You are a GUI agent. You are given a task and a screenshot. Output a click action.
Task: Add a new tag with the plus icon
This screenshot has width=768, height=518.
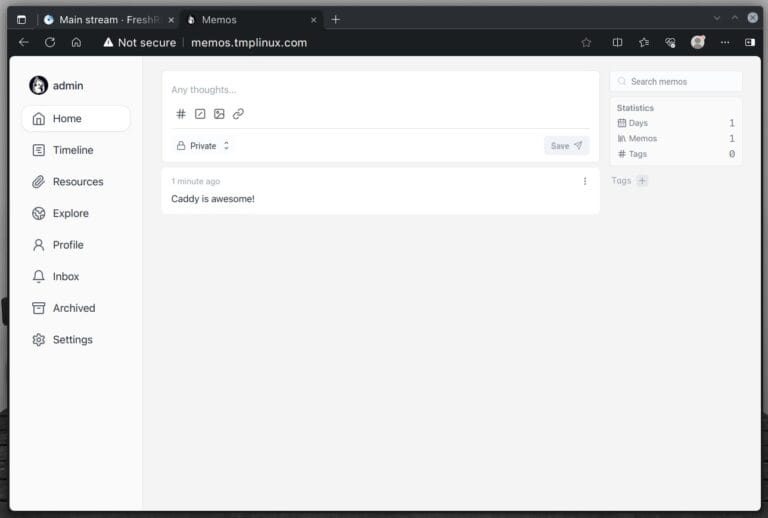[642, 181]
